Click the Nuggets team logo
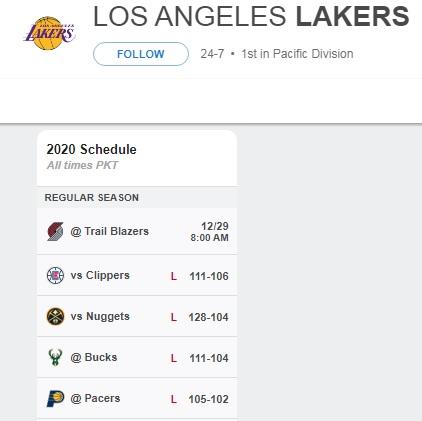Screen dimensions: 422x421 click(x=55, y=316)
